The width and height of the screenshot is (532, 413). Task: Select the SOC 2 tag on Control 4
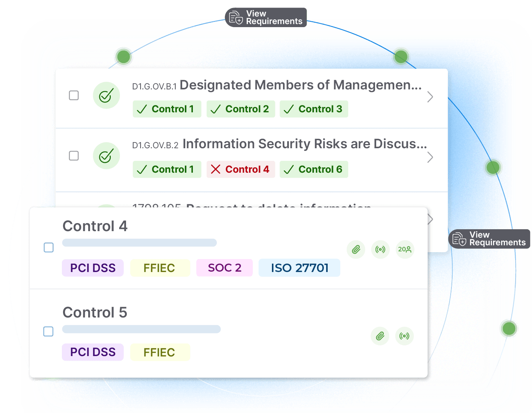click(224, 268)
